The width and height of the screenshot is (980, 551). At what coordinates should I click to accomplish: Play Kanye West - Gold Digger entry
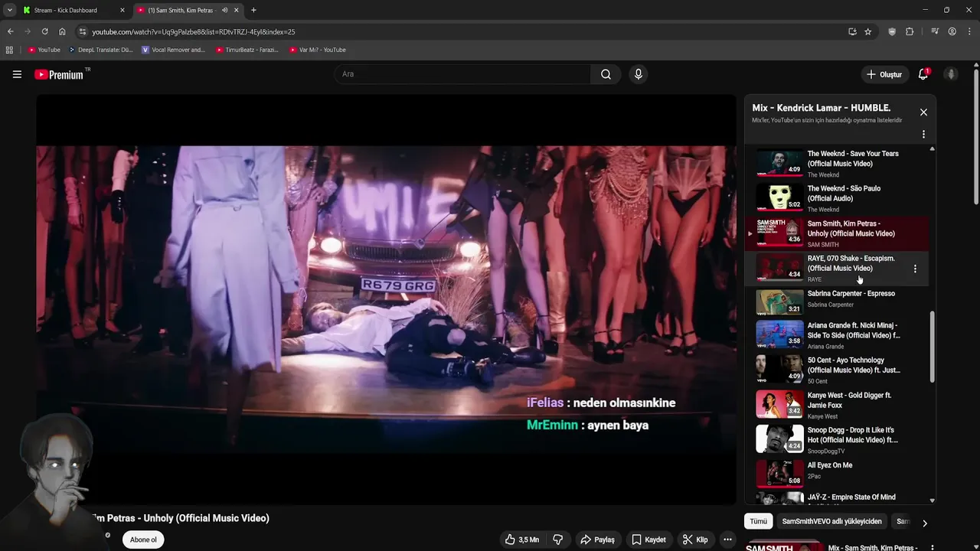point(838,404)
